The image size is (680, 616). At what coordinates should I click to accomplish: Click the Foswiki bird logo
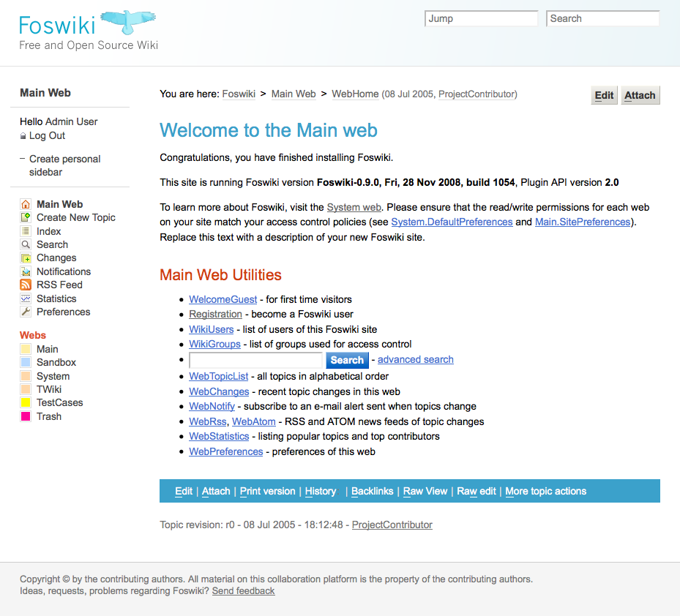pos(128,22)
